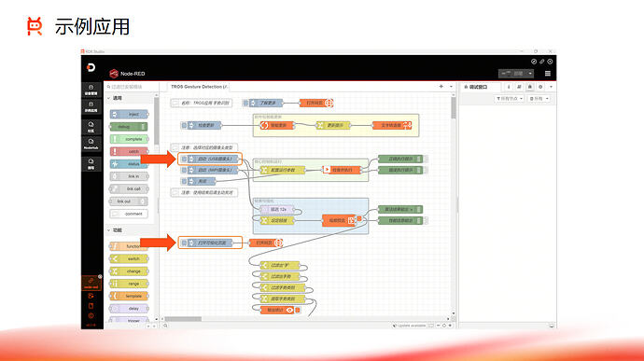The height and width of the screenshot is (361, 644).
Task: Trigger the 检查更新 inject node button
Action: coord(184,125)
